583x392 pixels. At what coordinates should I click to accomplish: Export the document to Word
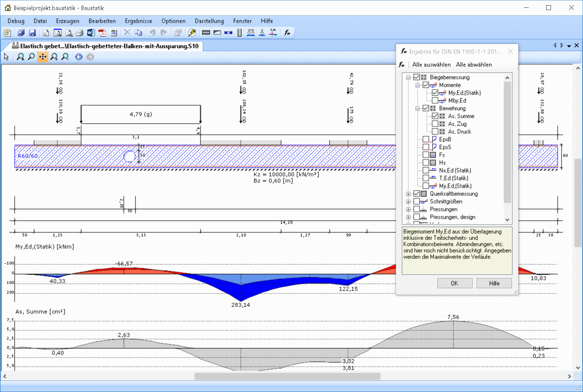click(x=91, y=33)
